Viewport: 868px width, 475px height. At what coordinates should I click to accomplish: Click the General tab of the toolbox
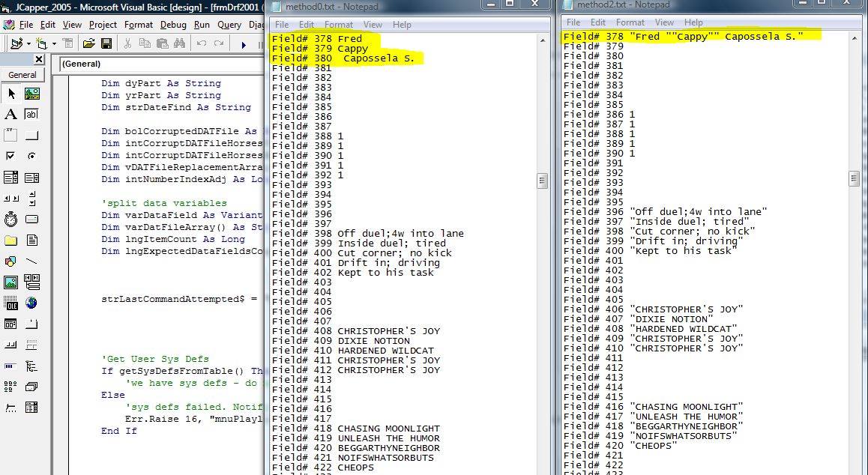22,75
